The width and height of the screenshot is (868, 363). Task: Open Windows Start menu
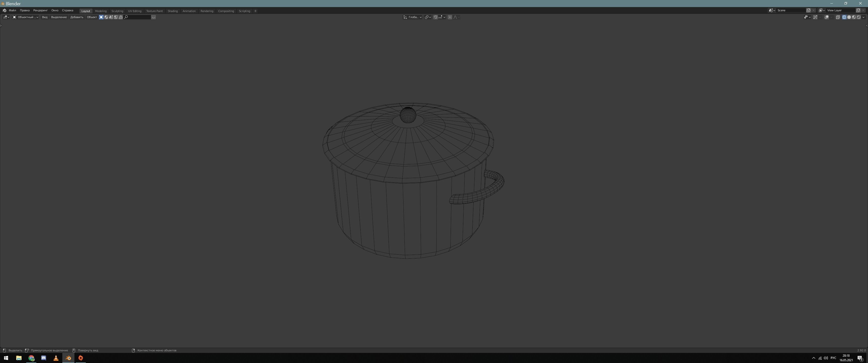(6, 358)
